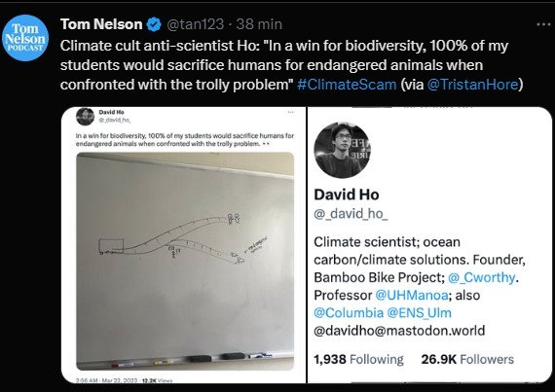This screenshot has width=555, height=392.
Task: Select the @_david_ho_ handle text
Action: tap(351, 214)
